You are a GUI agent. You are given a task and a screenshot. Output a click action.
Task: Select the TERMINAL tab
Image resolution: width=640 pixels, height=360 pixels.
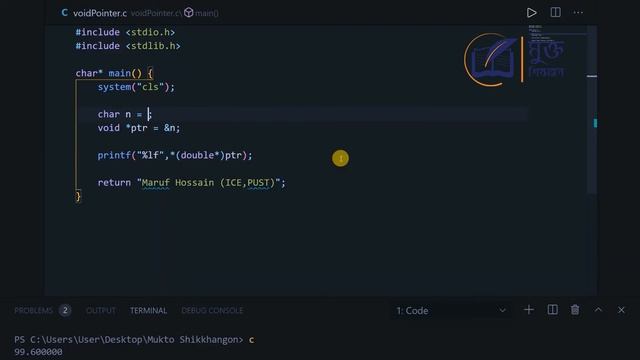click(149, 311)
